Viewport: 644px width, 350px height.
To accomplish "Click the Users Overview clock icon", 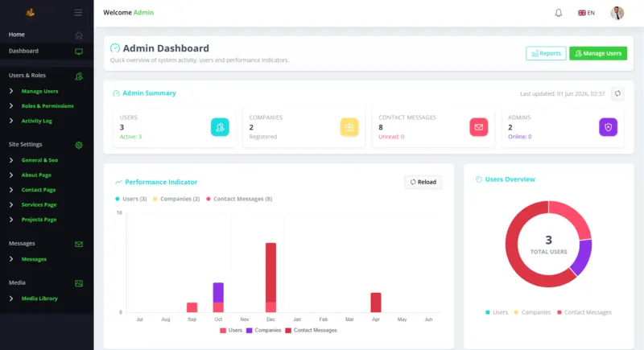I will [x=478, y=179].
